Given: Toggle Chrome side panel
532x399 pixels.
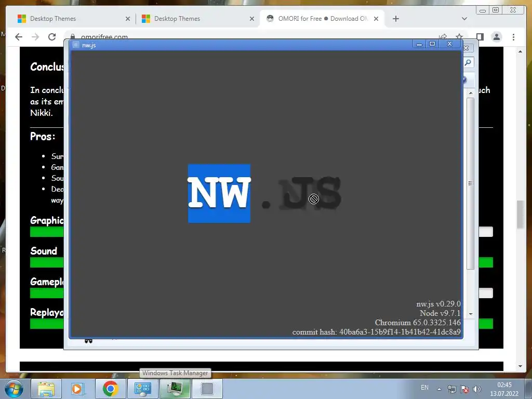Looking at the screenshot, I should (x=480, y=37).
